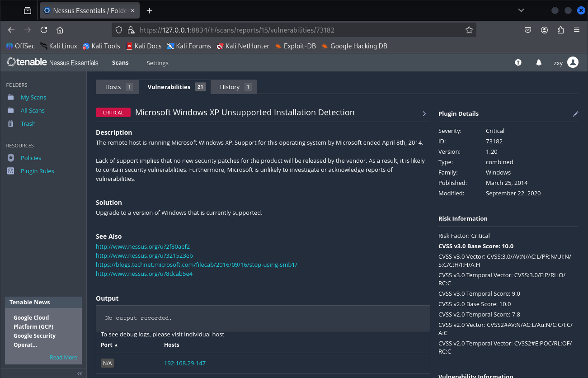Open the Kali Tools bookmark
Screen dimensions: 588x378
(102, 46)
